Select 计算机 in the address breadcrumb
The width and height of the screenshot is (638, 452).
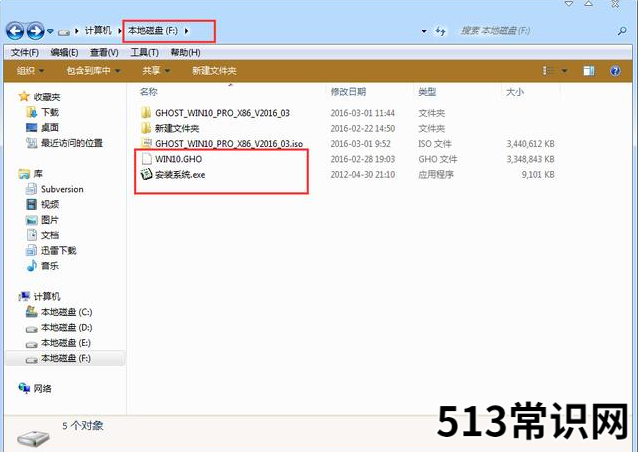(x=98, y=31)
